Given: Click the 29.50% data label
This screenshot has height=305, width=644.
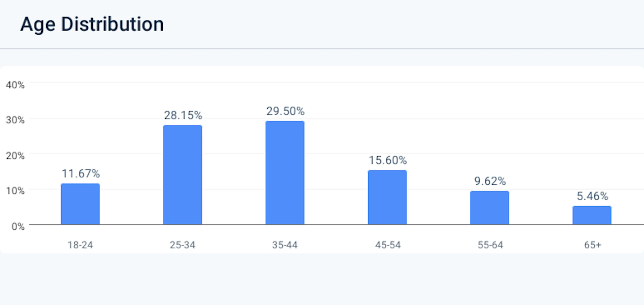Looking at the screenshot, I should point(285,111).
